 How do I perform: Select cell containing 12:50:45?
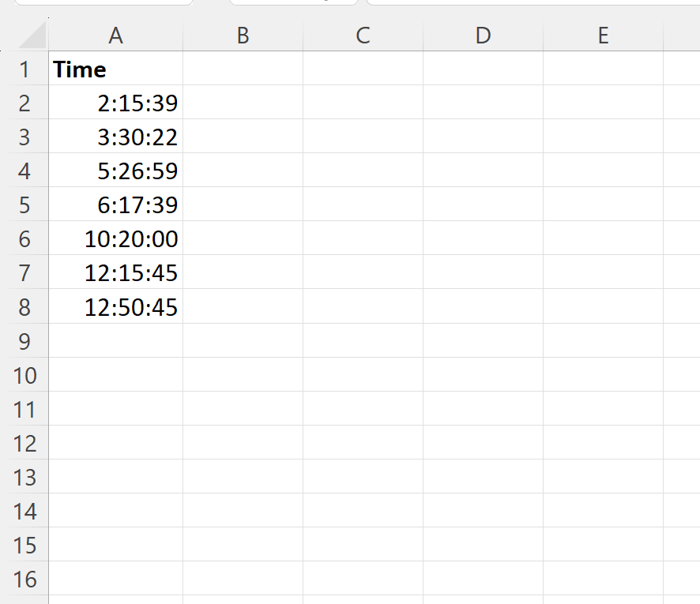point(115,306)
